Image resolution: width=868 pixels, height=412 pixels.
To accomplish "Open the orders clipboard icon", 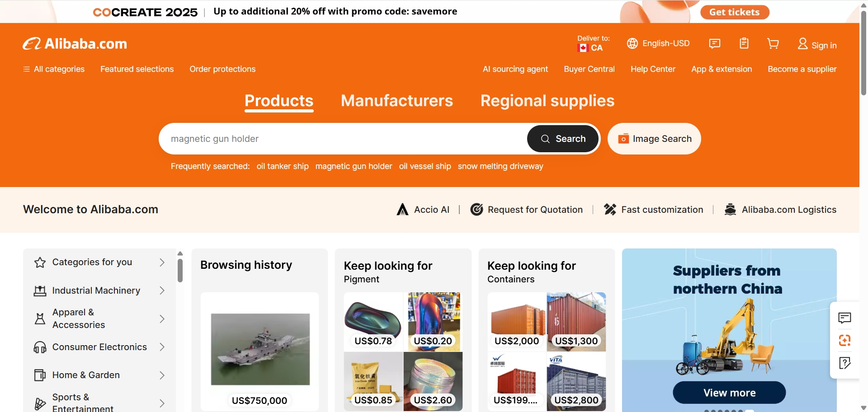I will coord(744,44).
